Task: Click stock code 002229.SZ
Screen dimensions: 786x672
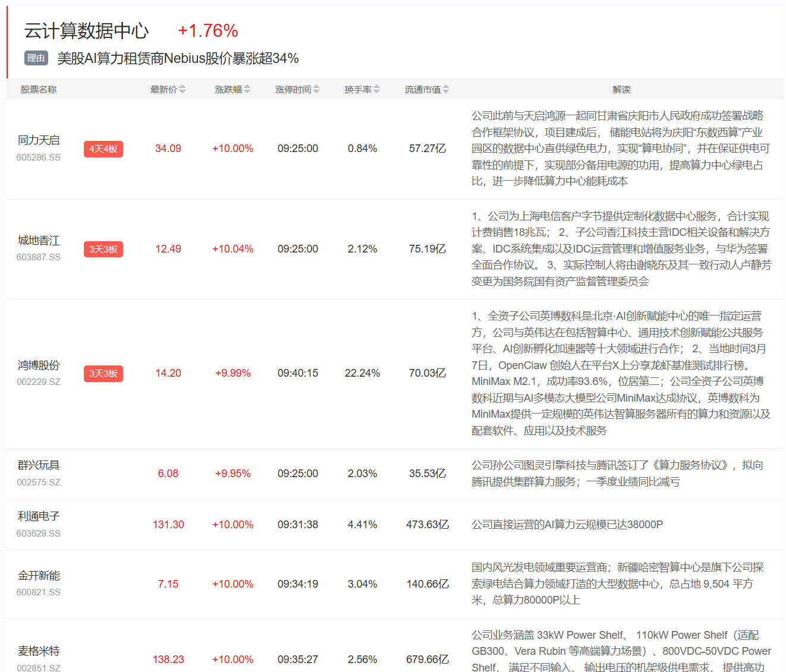Action: pos(39,382)
